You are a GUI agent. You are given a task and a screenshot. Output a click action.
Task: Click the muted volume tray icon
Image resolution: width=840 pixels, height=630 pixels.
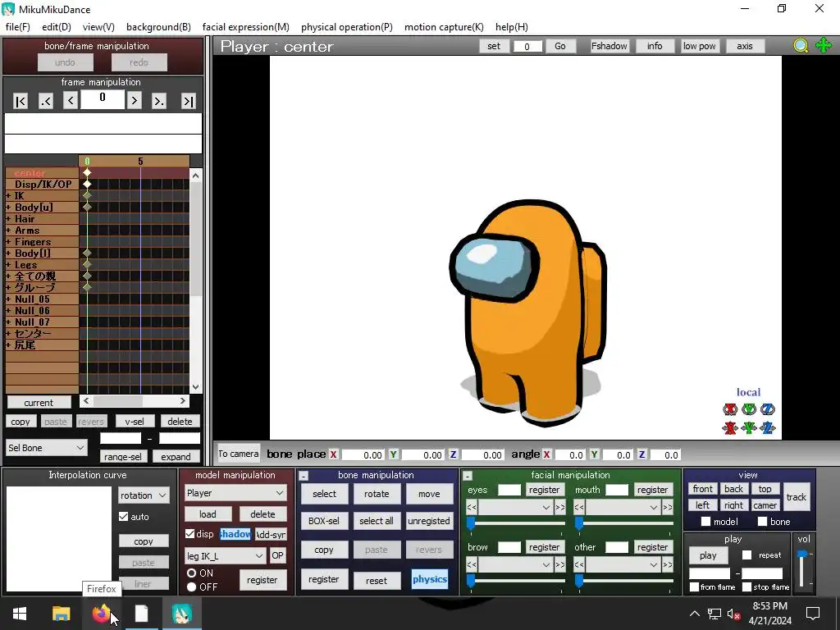point(733,614)
